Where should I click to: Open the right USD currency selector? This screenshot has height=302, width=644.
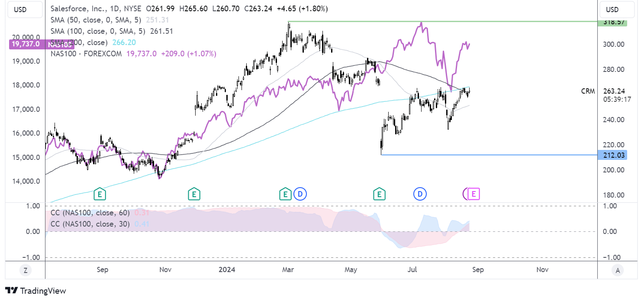coord(618,9)
